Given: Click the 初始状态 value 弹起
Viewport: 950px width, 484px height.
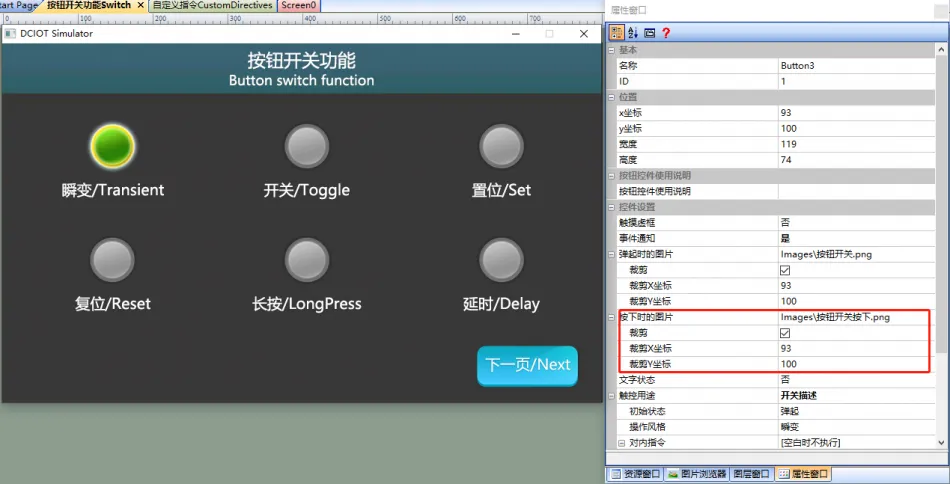Looking at the screenshot, I should point(857,411).
